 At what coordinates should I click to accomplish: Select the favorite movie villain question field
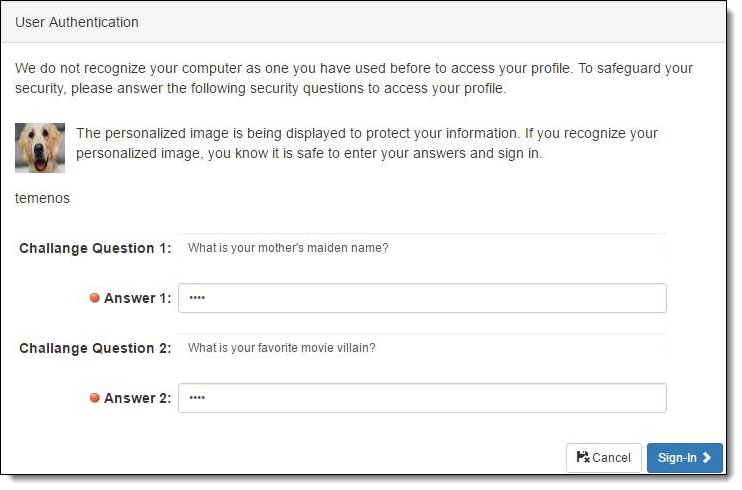pos(422,348)
